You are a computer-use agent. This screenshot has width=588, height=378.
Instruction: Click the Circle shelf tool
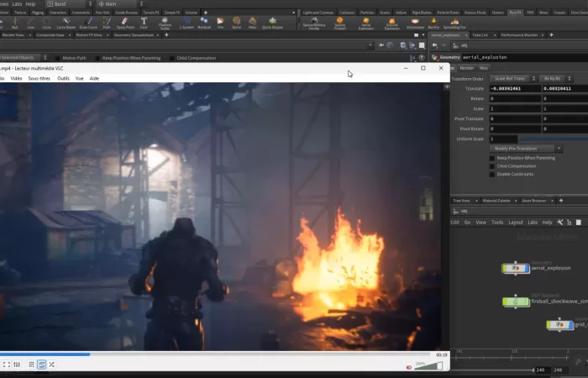[x=46, y=23]
